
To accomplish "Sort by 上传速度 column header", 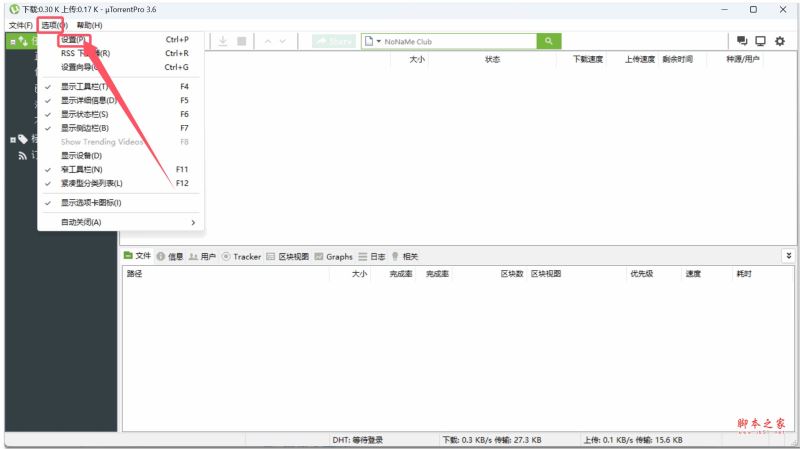I will pyautogui.click(x=640, y=59).
